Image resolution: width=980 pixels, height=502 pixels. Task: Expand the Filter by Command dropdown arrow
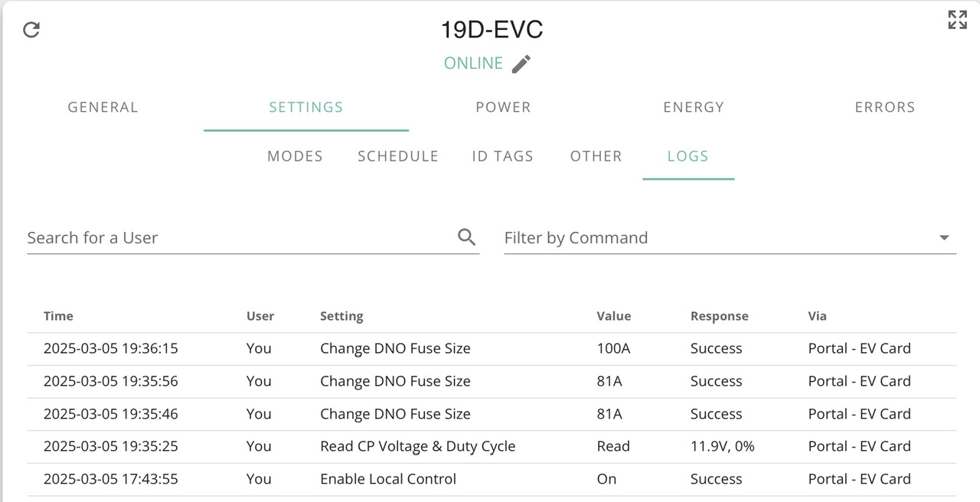944,238
